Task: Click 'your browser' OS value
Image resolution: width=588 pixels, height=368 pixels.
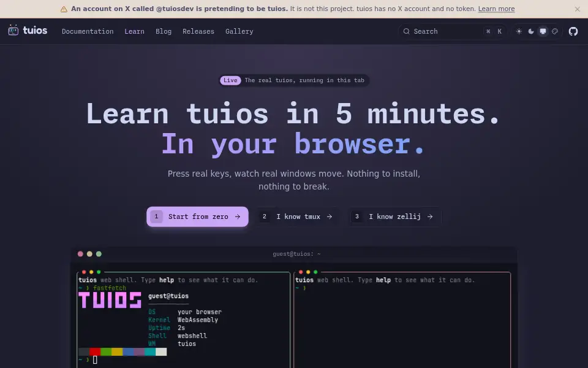Action: point(200,312)
